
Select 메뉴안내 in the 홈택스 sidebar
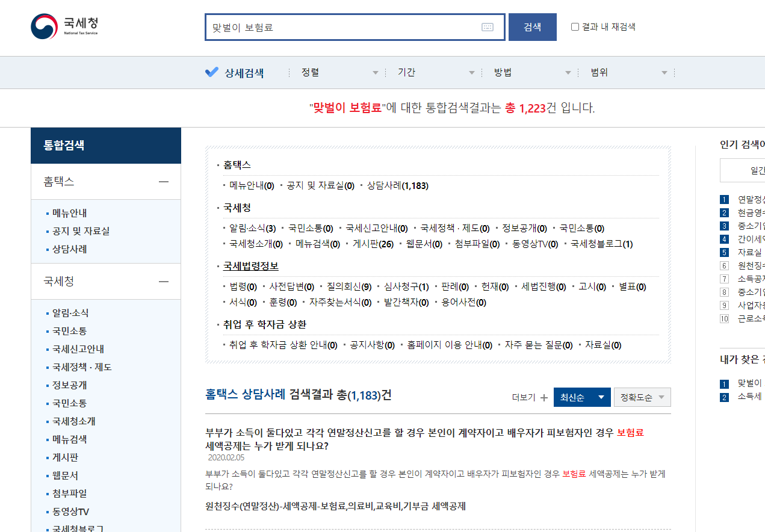[69, 213]
